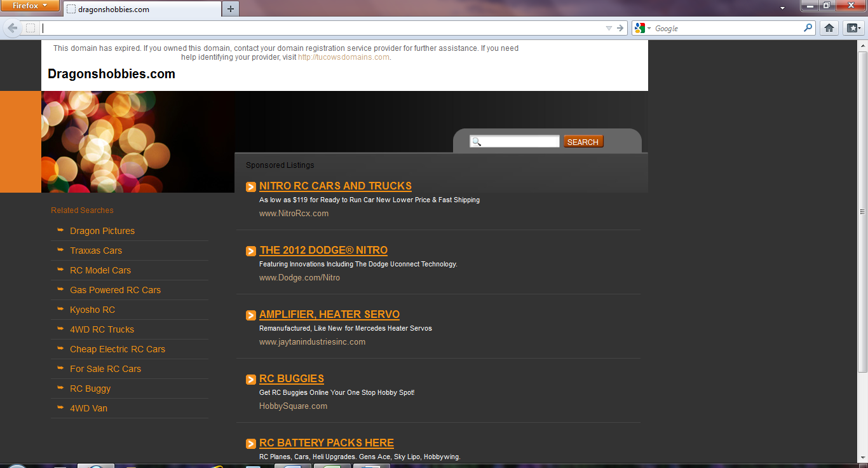The image size is (868, 468).
Task: Restore down the Firefox window
Action: [826, 6]
